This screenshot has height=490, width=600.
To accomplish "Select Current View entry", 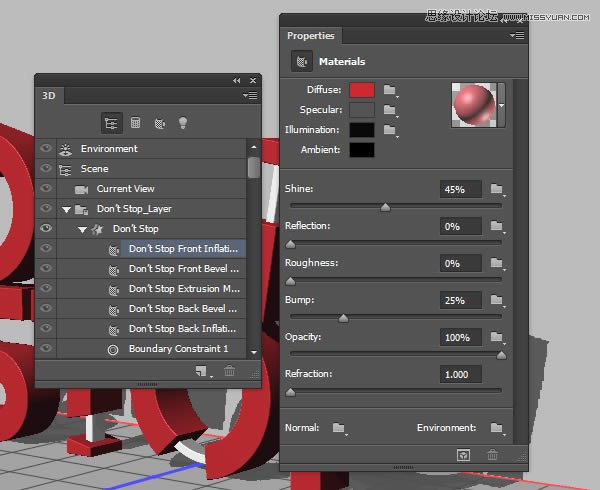I will click(x=151, y=189).
